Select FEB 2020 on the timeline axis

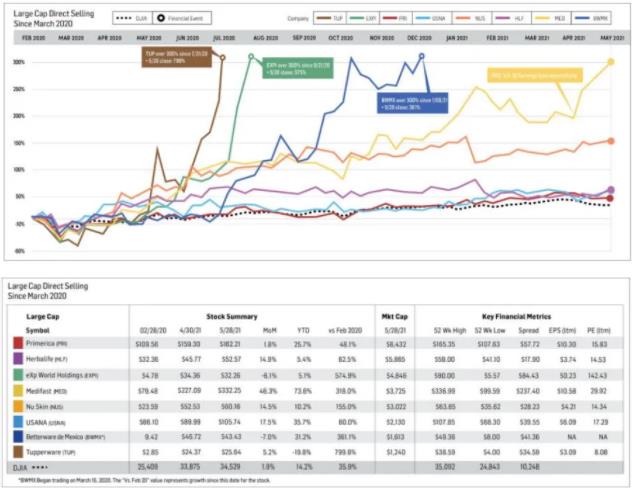click(x=33, y=38)
